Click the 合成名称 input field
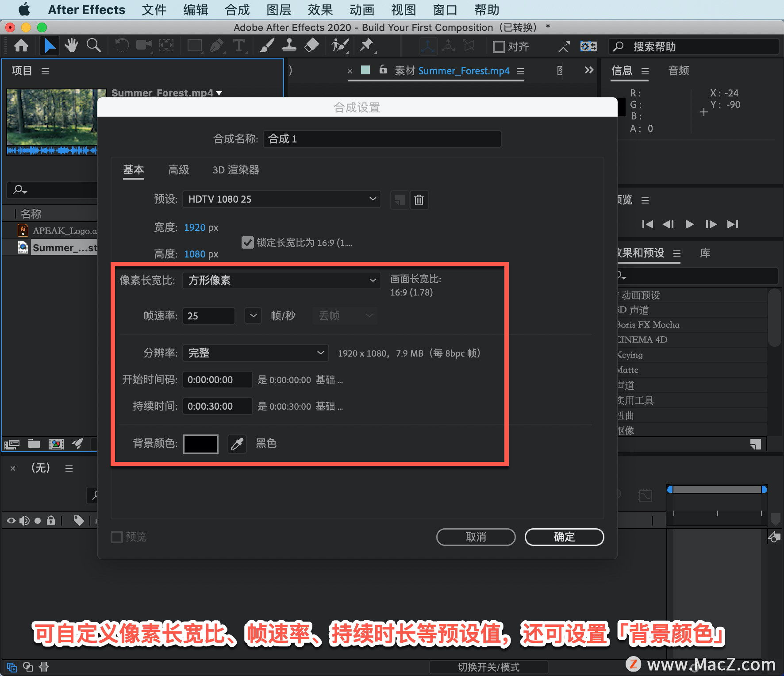Image resolution: width=784 pixels, height=676 pixels. tap(382, 139)
